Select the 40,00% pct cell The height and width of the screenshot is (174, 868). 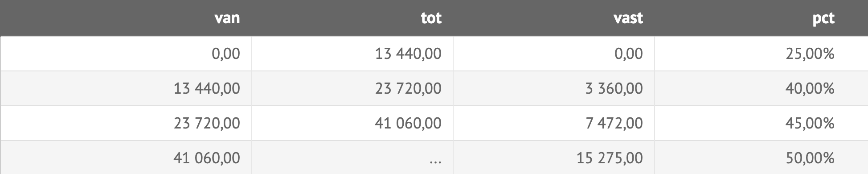(761, 88)
